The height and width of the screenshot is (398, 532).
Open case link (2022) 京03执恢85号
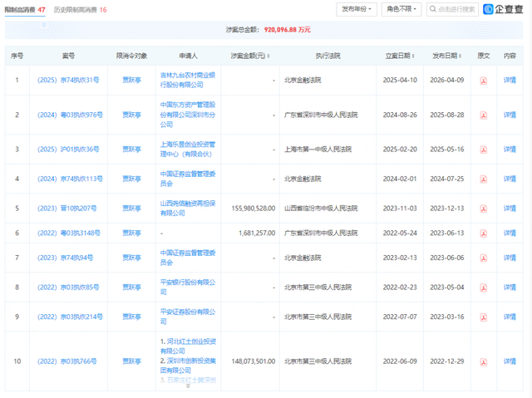pos(68,287)
